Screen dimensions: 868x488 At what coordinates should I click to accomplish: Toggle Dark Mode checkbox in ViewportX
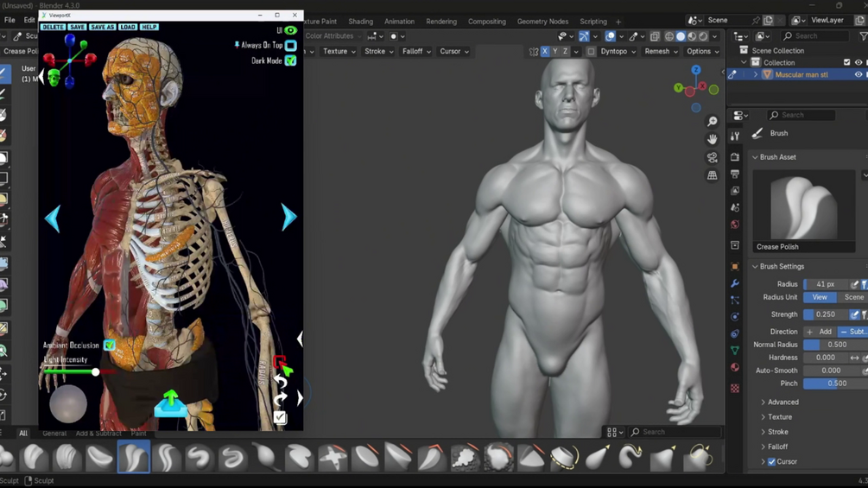(x=290, y=60)
